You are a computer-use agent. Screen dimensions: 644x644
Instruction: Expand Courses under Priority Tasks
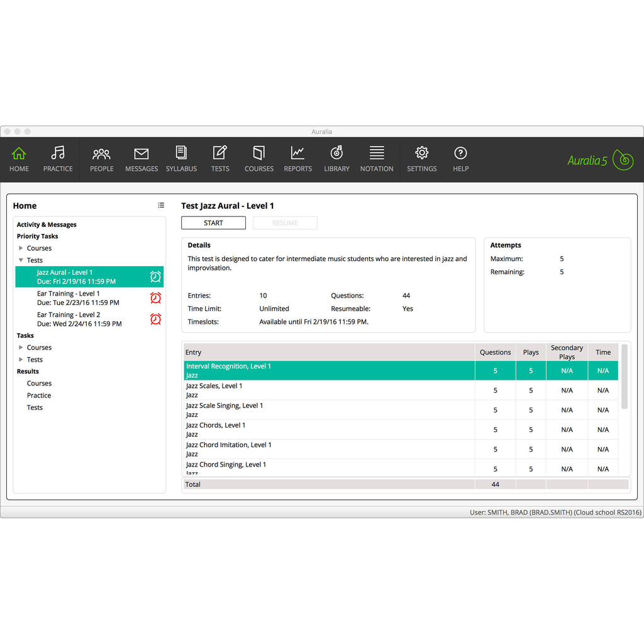click(x=21, y=248)
